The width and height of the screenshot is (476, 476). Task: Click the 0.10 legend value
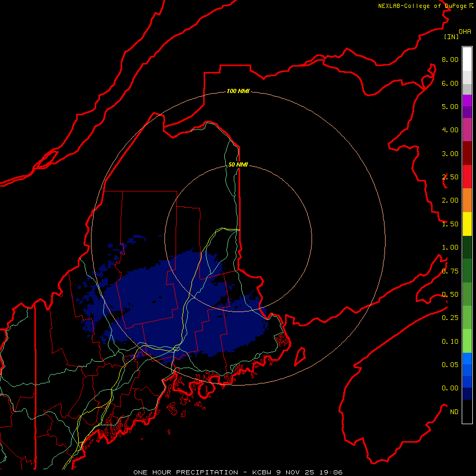[450, 342]
